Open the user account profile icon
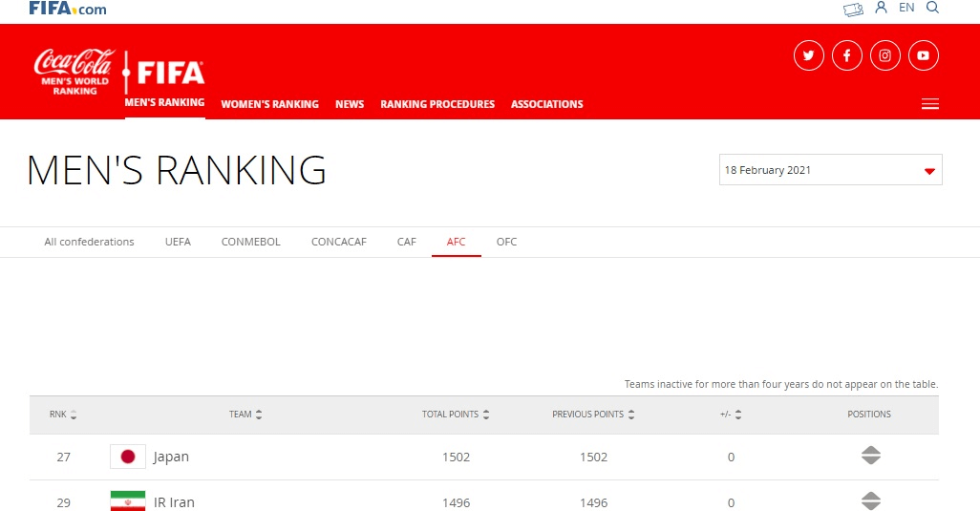Viewport: 980px width, 511px height. (x=881, y=8)
